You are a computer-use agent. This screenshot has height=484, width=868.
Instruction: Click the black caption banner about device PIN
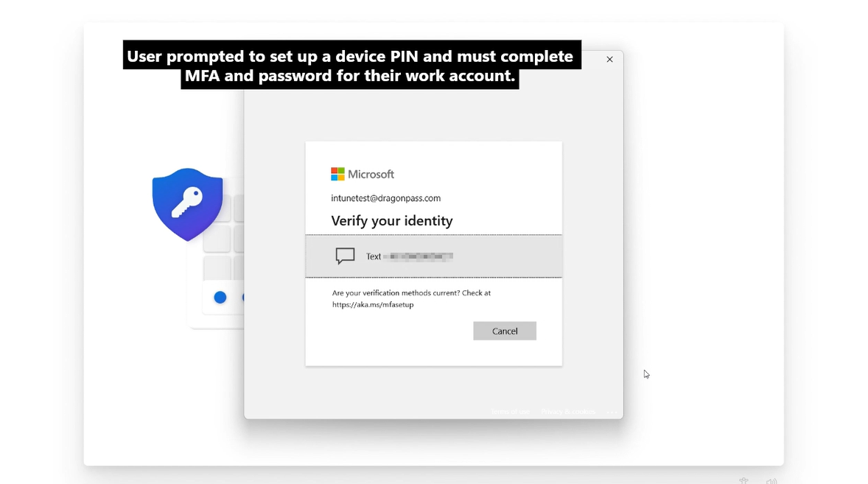pyautogui.click(x=351, y=66)
